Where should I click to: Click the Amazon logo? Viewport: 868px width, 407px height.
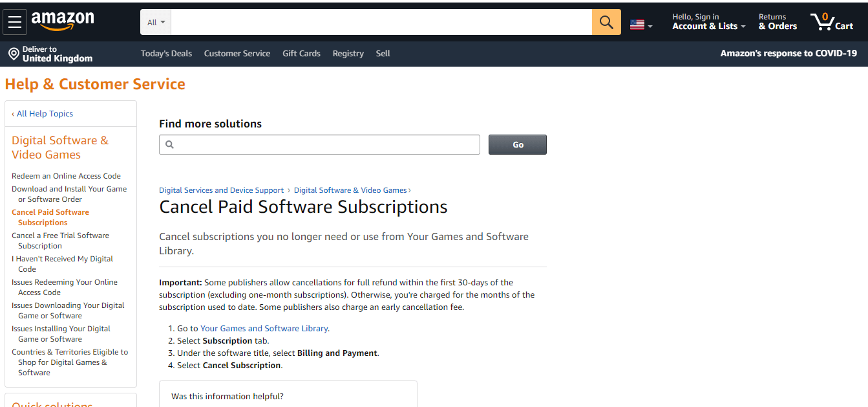coord(63,21)
